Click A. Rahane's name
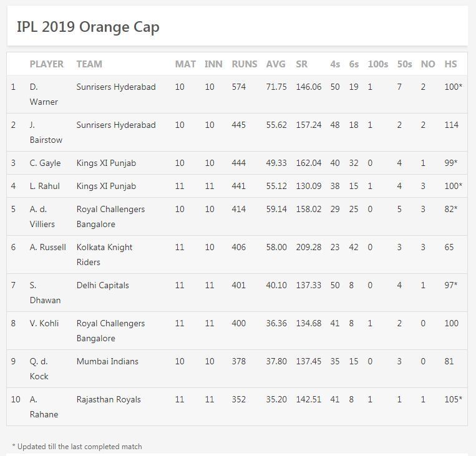The height and width of the screenshot is (456, 476). click(x=44, y=407)
